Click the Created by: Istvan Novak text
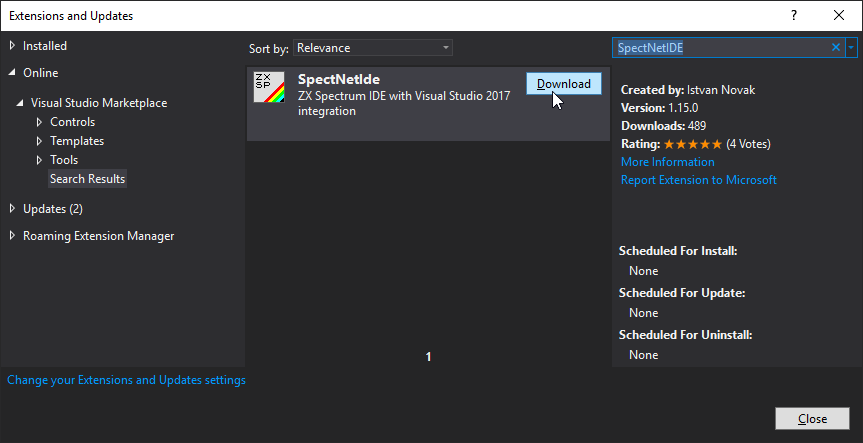 688,90
